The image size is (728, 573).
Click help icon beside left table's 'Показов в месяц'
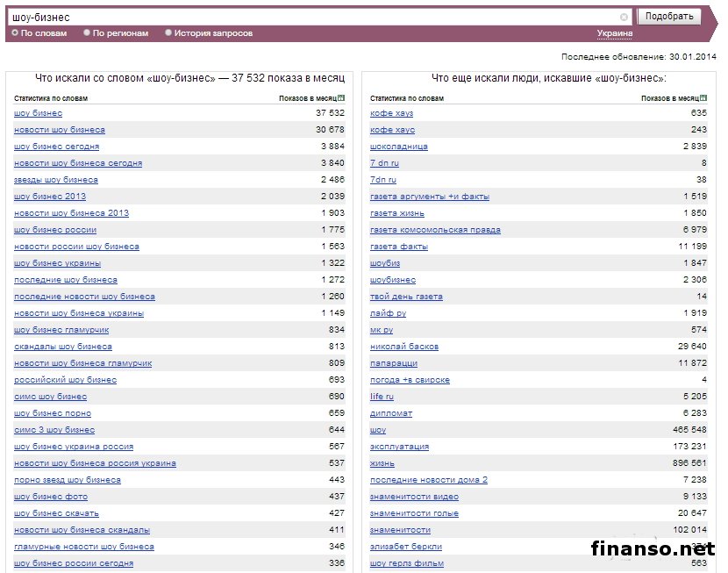(x=341, y=98)
